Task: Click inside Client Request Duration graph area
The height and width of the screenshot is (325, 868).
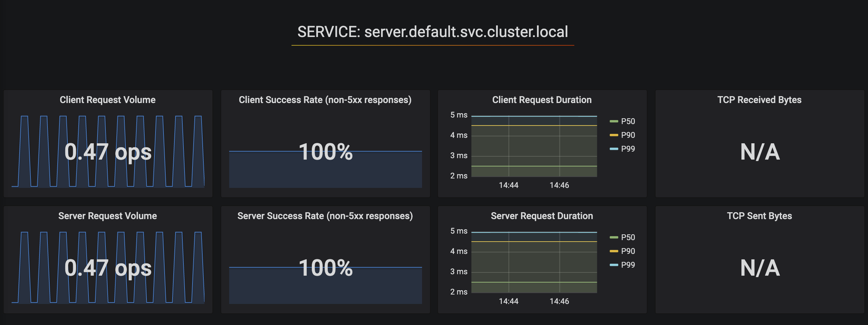Action: 534,146
